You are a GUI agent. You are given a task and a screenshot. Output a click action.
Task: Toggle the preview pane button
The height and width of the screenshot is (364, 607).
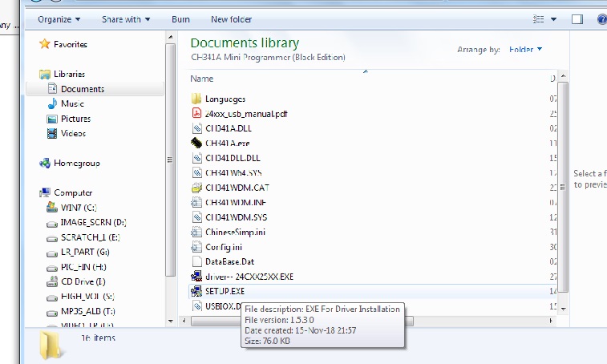pyautogui.click(x=577, y=19)
